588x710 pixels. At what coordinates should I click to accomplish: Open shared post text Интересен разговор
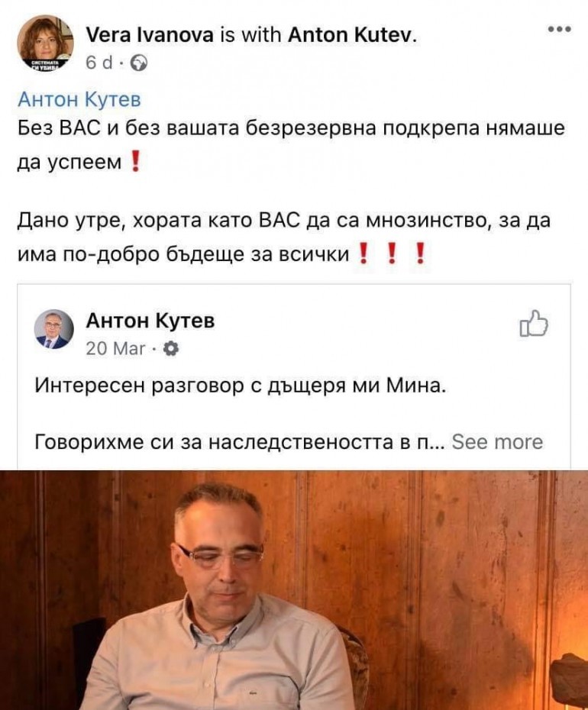point(240,386)
